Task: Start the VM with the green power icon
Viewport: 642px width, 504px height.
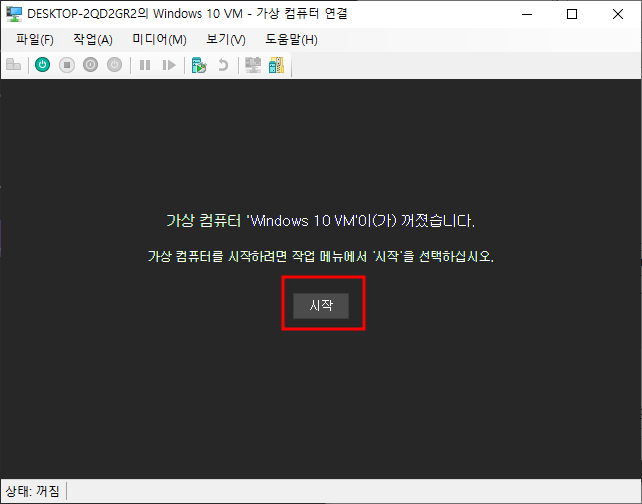Action: 43,65
